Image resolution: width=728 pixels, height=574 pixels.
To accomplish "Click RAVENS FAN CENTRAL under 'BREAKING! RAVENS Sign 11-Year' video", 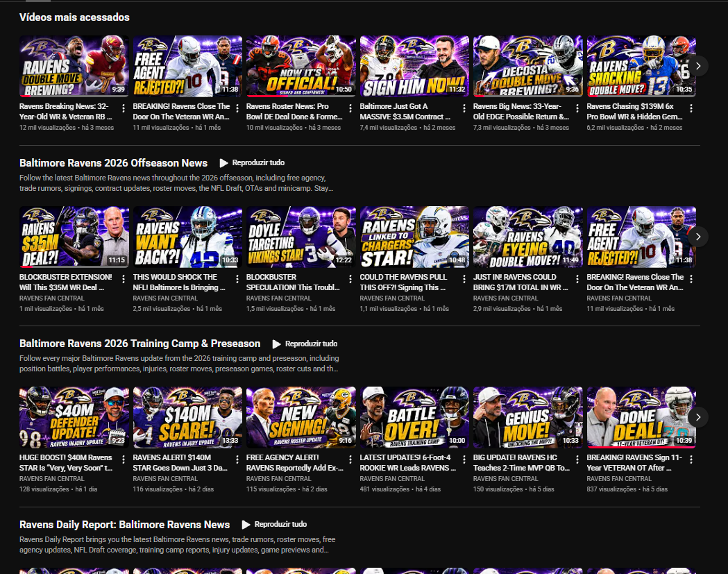I will pyautogui.click(x=619, y=478).
